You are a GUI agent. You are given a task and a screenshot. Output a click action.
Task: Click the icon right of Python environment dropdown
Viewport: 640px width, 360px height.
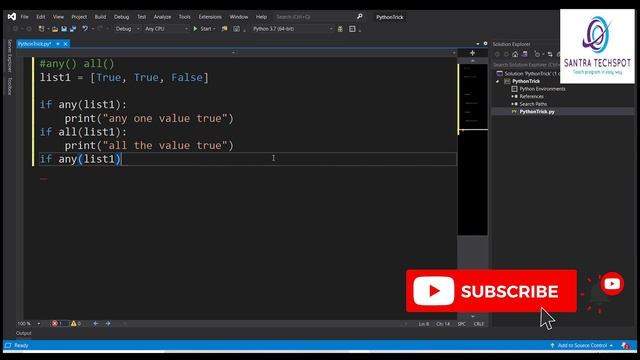[x=340, y=29]
